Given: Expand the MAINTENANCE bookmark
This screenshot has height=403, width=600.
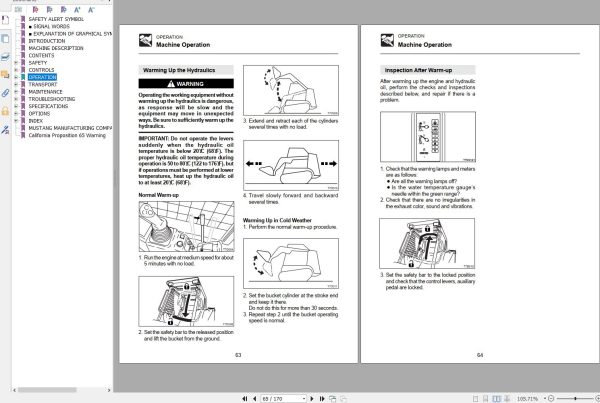Looking at the screenshot, I should coord(16,92).
